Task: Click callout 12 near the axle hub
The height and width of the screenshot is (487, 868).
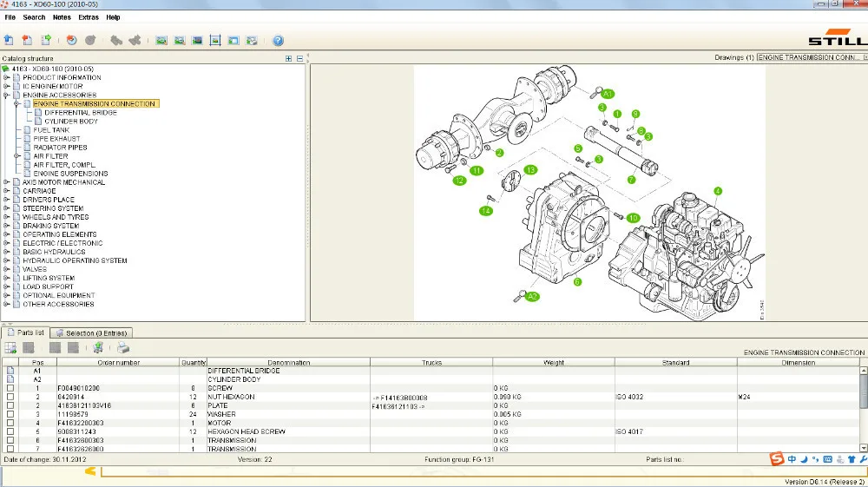Action: [x=459, y=181]
